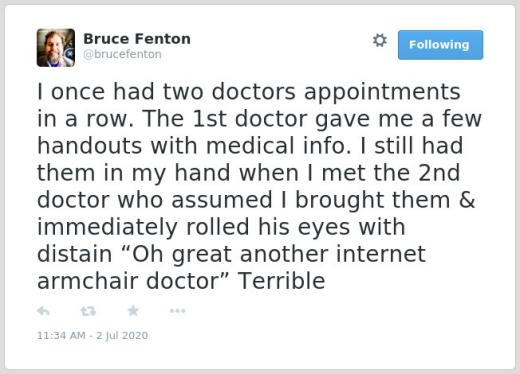This screenshot has width=520, height=374.
Task: Favorite the tweet with the star icon
Action: pyautogui.click(x=133, y=311)
